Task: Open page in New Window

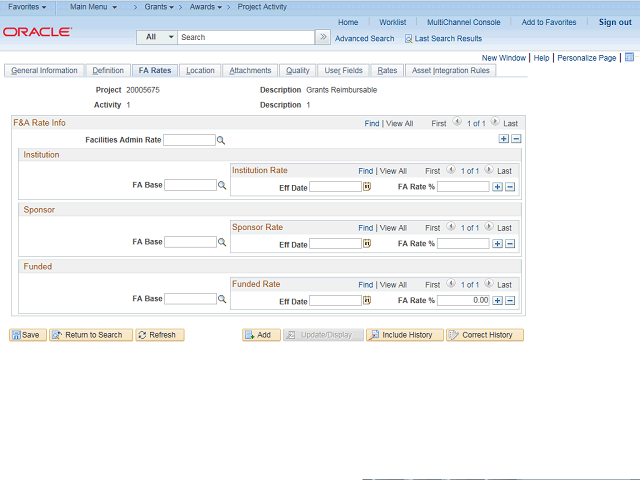Action: click(x=504, y=58)
